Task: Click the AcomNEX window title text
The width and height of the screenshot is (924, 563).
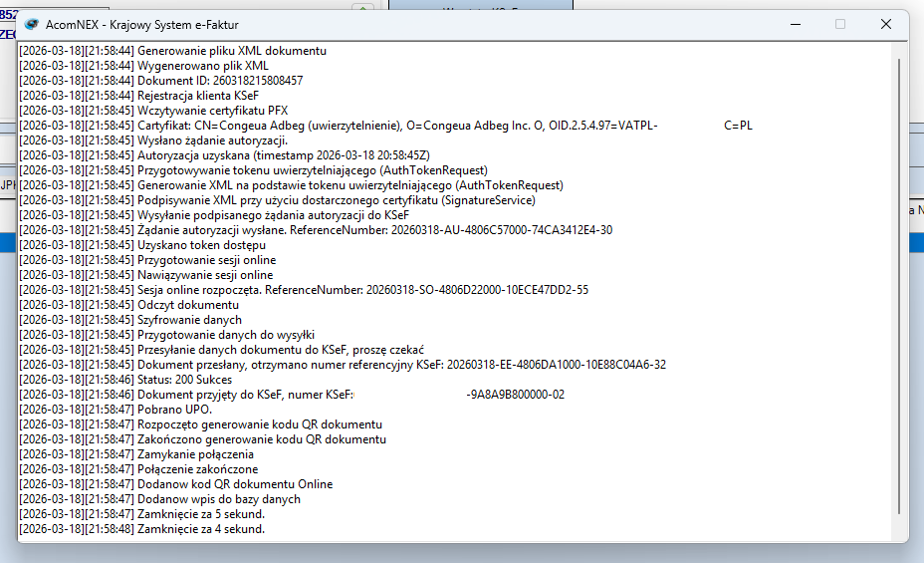Action: click(x=142, y=24)
